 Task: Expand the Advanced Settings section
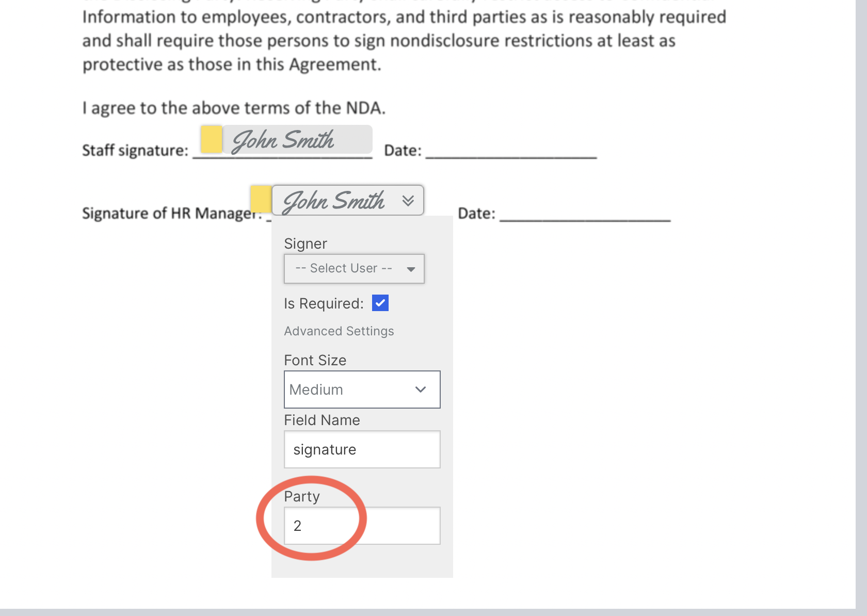[x=339, y=331]
